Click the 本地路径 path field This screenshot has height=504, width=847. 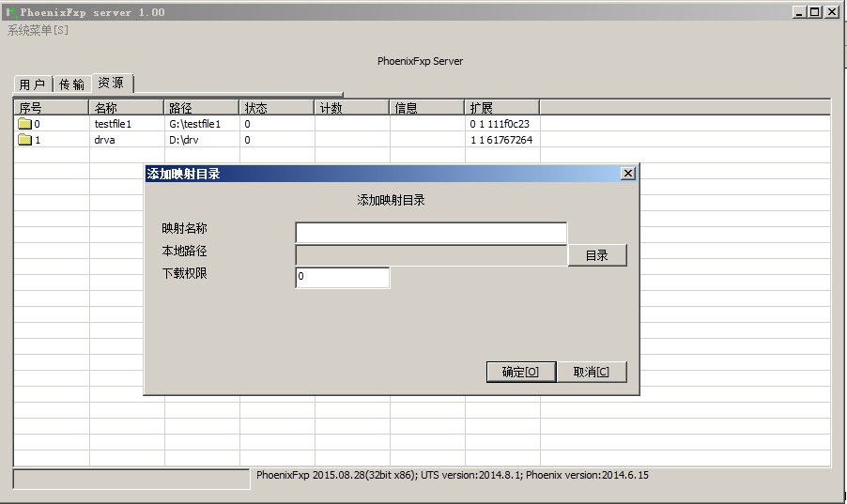(431, 255)
